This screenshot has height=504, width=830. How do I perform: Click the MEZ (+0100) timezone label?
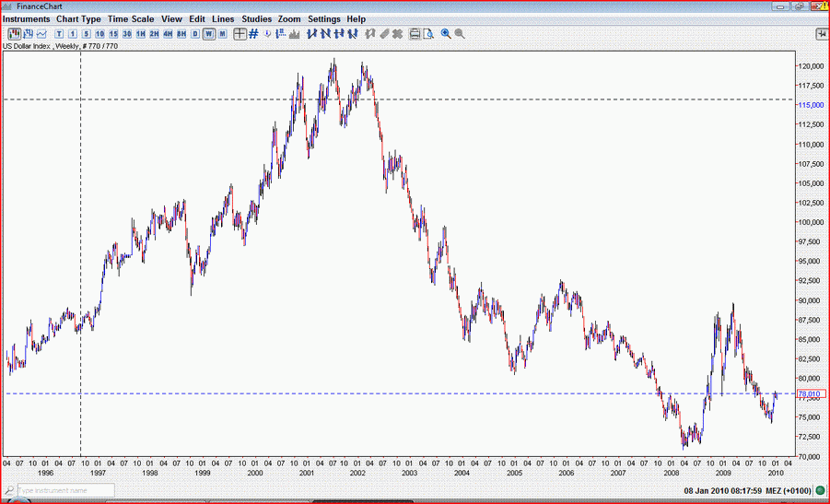click(789, 491)
